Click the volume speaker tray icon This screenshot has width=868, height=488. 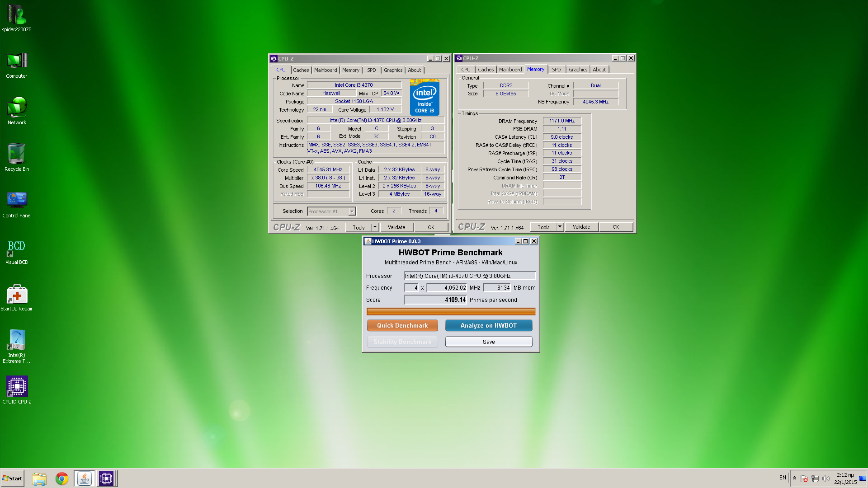[x=826, y=479]
